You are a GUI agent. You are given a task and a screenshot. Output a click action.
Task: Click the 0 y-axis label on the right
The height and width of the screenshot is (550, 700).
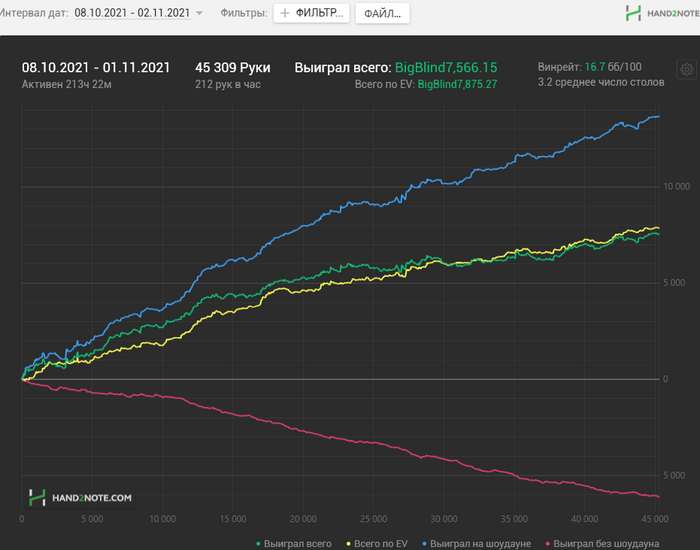(x=665, y=379)
